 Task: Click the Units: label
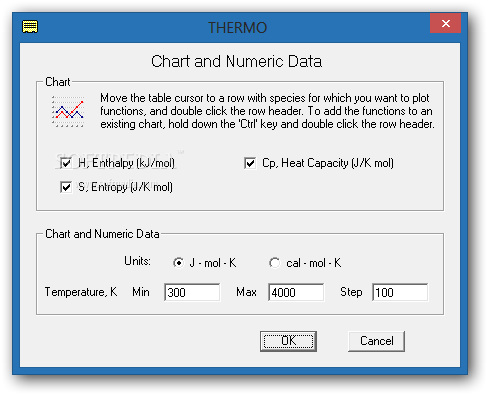click(x=137, y=261)
